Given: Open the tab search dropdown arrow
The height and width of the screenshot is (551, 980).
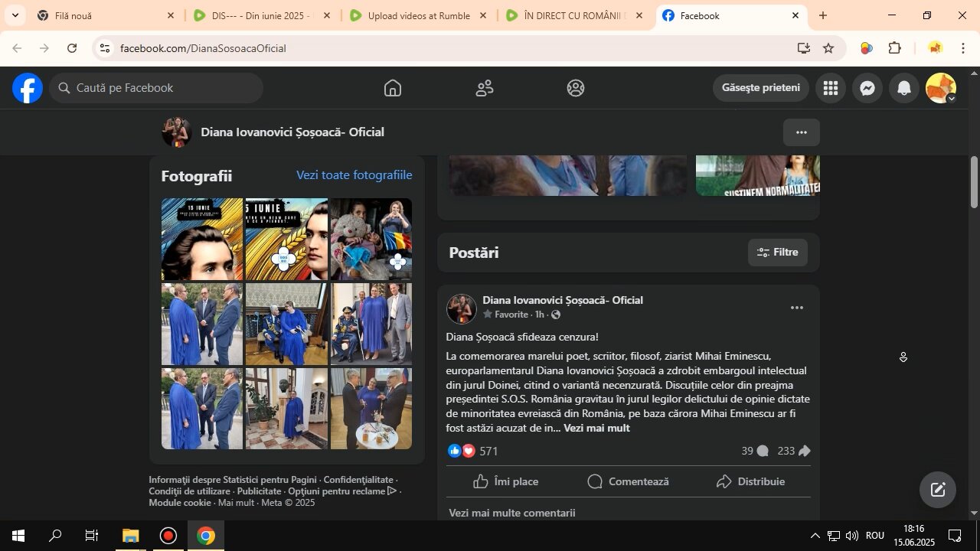Looking at the screenshot, I should pos(15,15).
